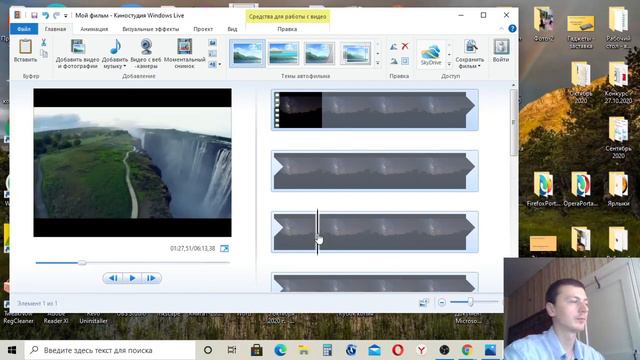Select the second storyboard clip strip
This screenshot has height=360, width=640.
(374, 171)
